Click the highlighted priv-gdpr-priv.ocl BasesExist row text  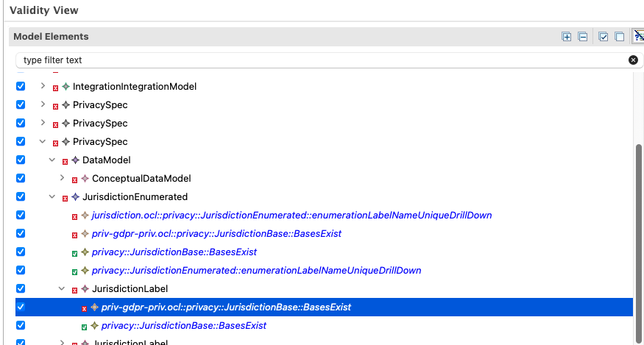click(226, 307)
